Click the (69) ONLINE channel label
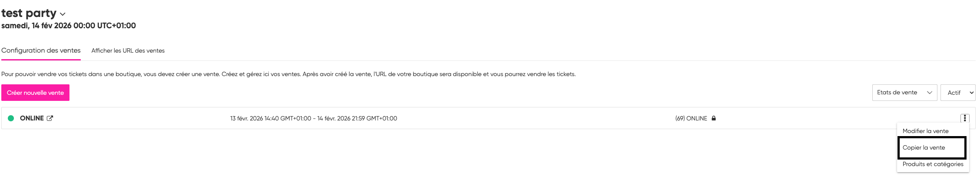980x190 pixels. pos(691,118)
